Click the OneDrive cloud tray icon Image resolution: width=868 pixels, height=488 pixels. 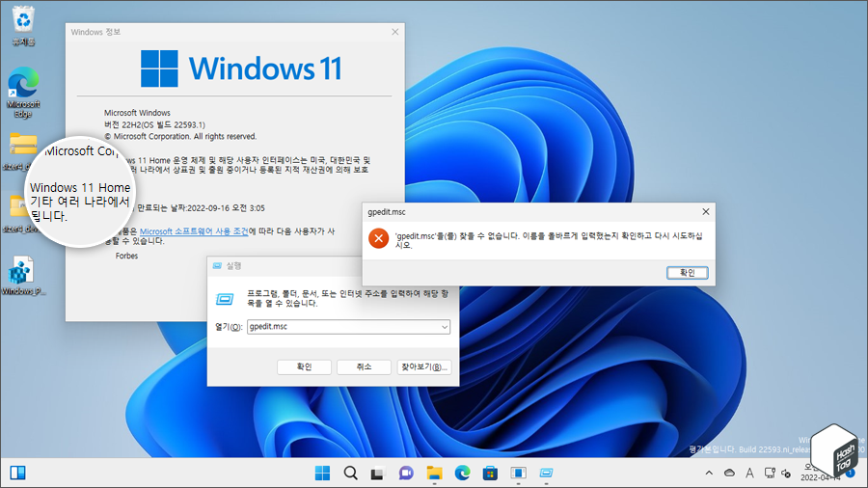730,473
